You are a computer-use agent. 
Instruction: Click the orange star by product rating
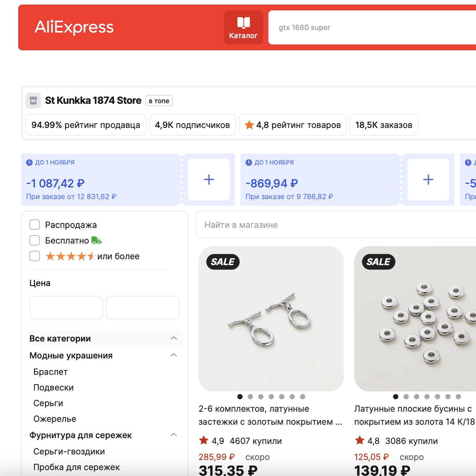coord(249,125)
